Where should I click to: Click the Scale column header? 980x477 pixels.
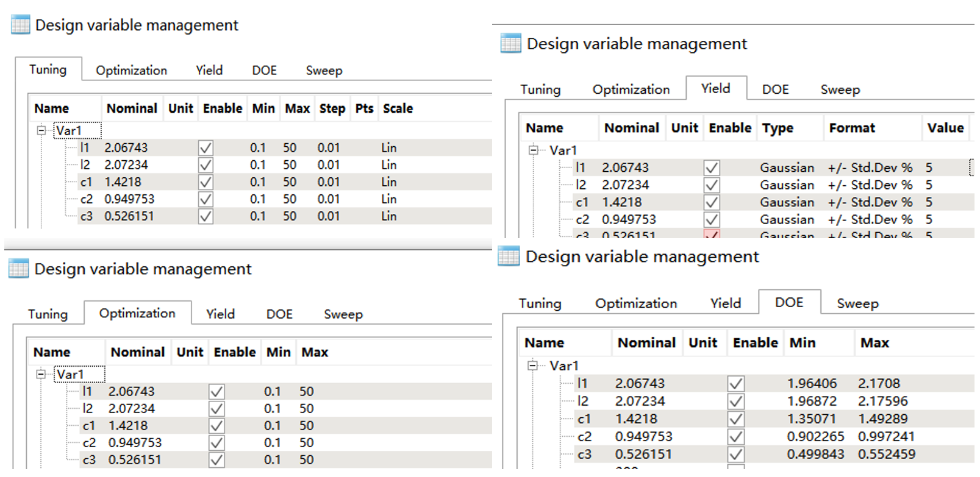pos(398,108)
